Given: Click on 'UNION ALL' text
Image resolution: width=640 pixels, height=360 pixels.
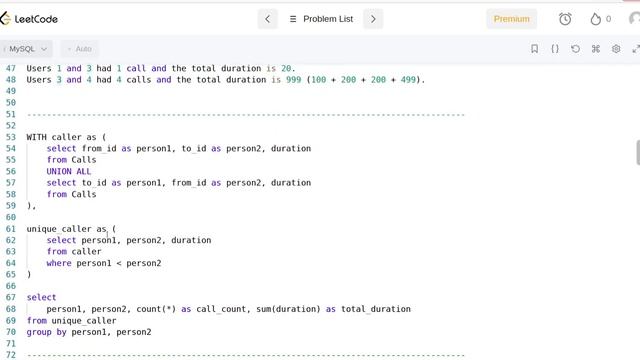Looking at the screenshot, I should pos(69,171).
